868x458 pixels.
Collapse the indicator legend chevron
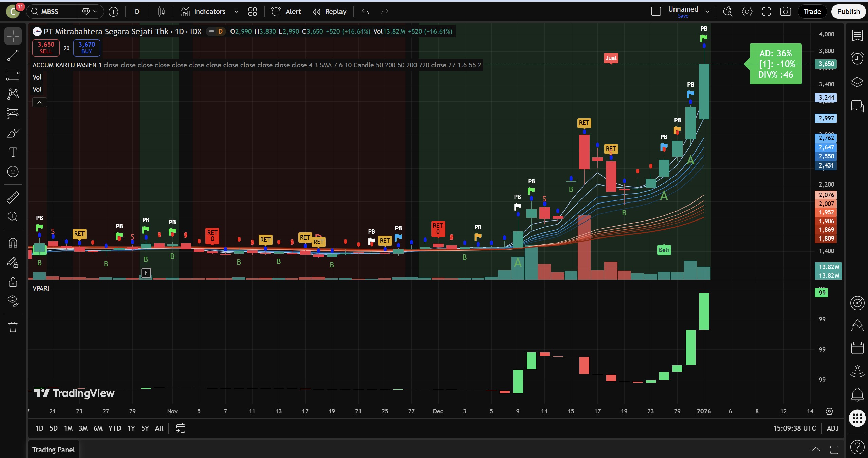click(39, 102)
